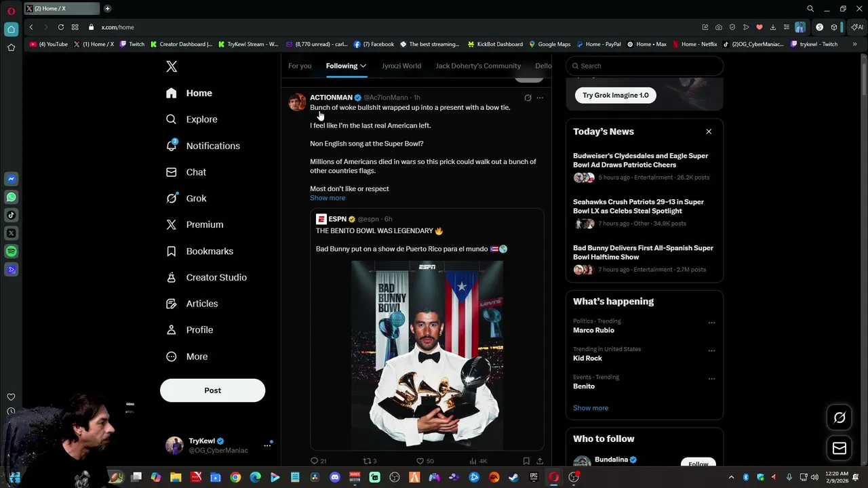The width and height of the screenshot is (868, 488).
Task: Open post view analytics icon
Action: tap(473, 461)
